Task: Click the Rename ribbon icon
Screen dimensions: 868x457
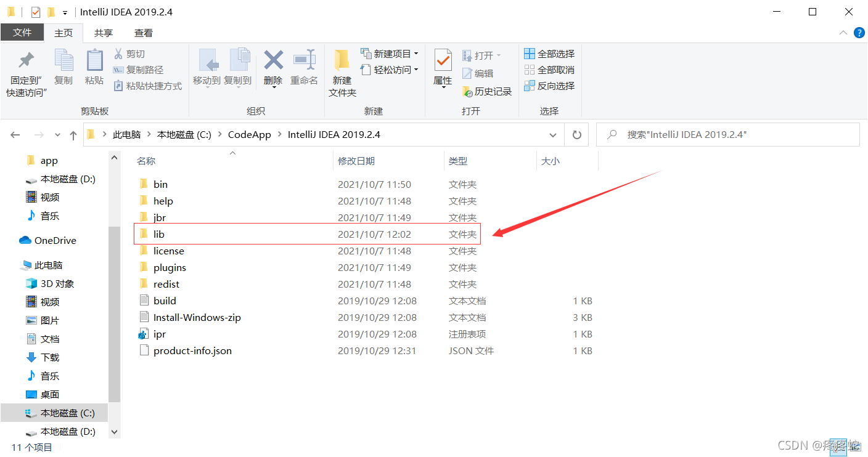Action: pyautogui.click(x=304, y=67)
